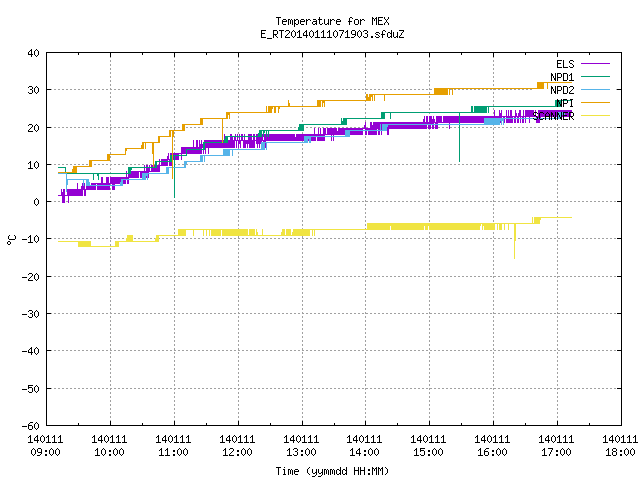This screenshot has width=640, height=480.
Task: Click the blue NPD2 legend line sample
Action: tap(595, 89)
